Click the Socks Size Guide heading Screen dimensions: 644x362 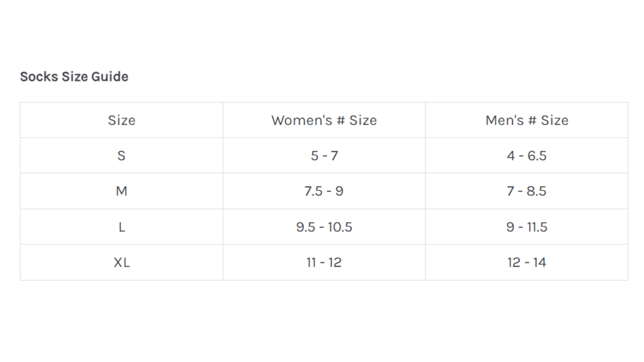[74, 77]
